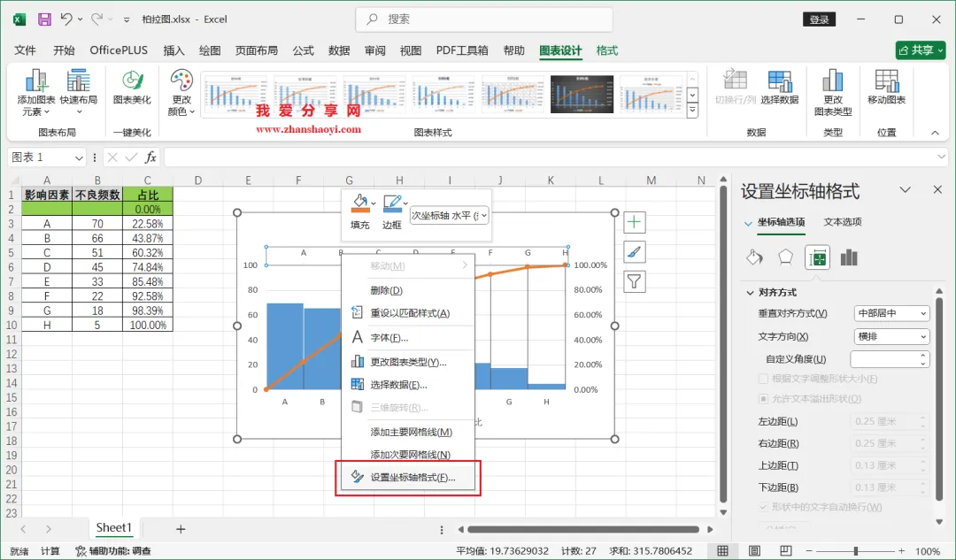The width and height of the screenshot is (956, 560).
Task: Add a new sheet with plus
Action: pyautogui.click(x=181, y=529)
